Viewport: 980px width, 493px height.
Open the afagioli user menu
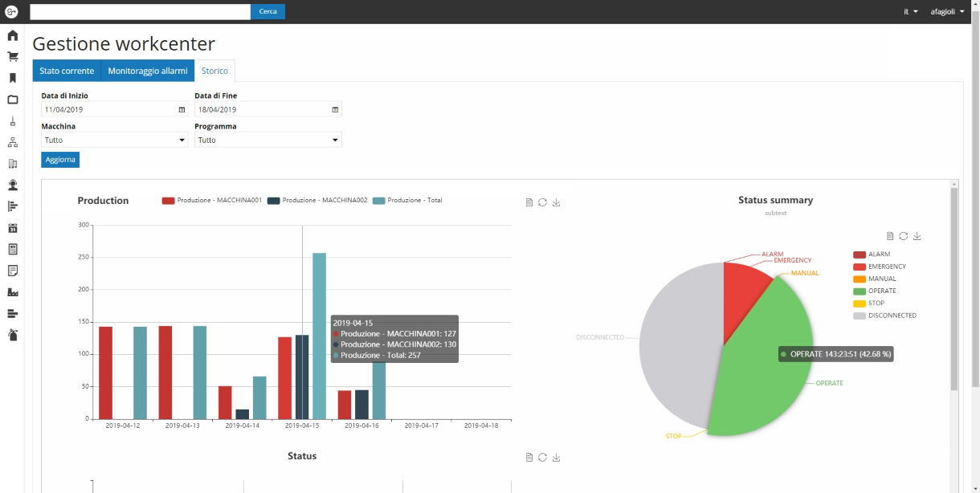(x=947, y=12)
